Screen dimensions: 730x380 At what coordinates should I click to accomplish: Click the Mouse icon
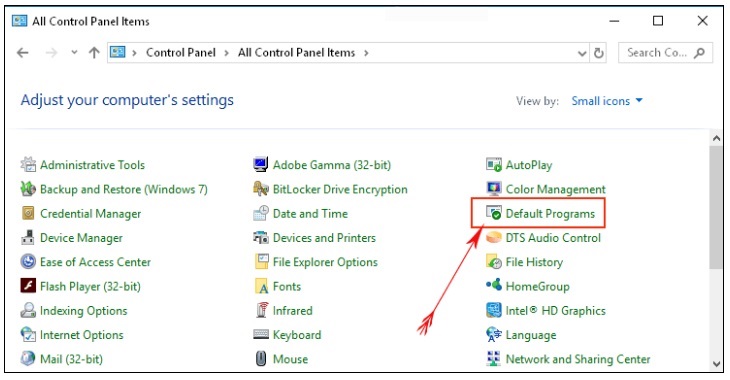click(261, 359)
